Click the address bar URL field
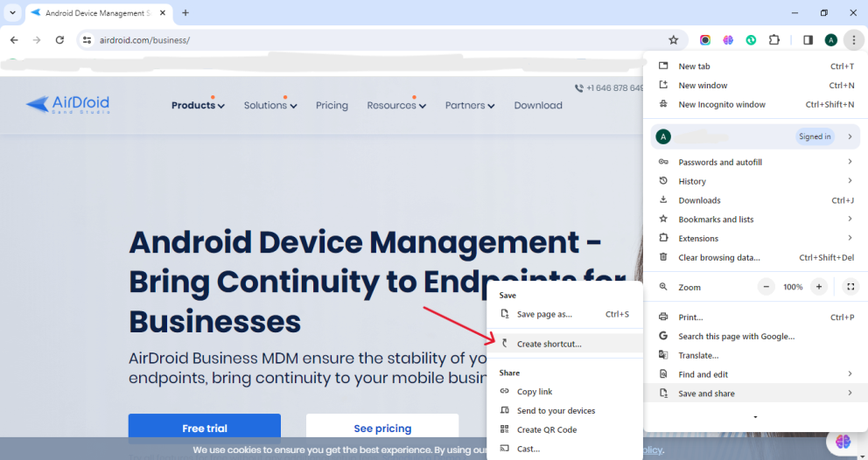This screenshot has width=868, height=460. point(367,40)
